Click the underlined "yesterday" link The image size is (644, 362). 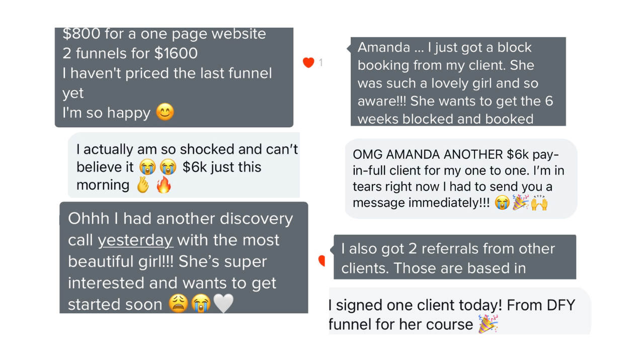tap(135, 240)
